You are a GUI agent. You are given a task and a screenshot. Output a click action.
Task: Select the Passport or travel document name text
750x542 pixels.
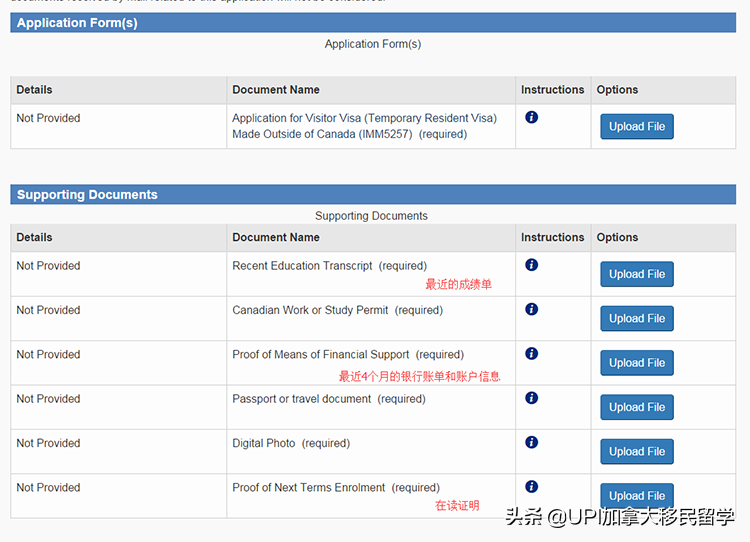click(301, 399)
